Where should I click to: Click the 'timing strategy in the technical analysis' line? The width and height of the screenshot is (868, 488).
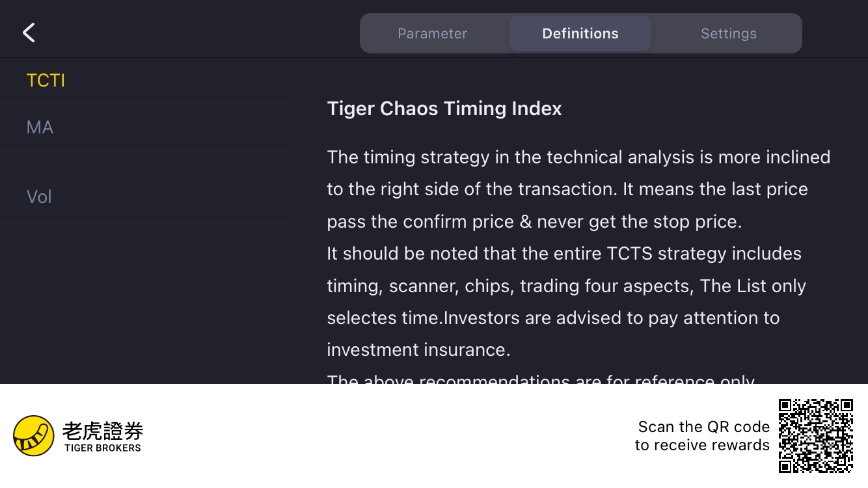pyautogui.click(x=578, y=157)
